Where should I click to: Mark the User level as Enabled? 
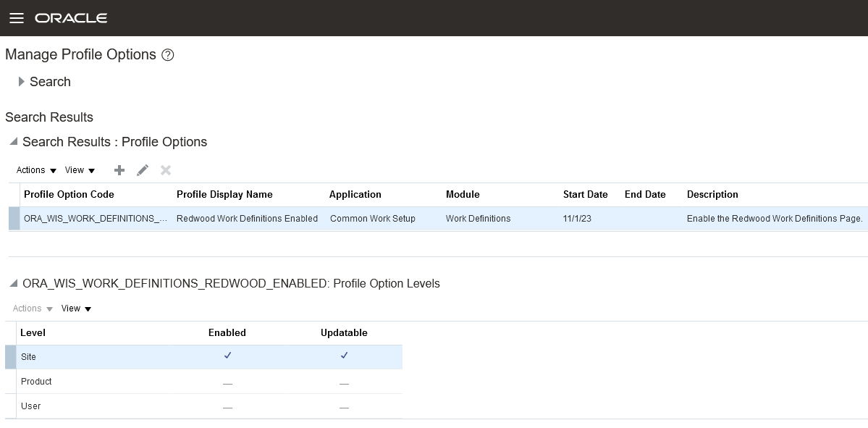(227, 406)
